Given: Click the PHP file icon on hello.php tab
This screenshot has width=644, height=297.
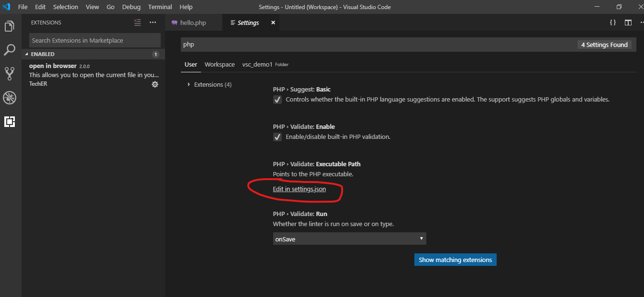Looking at the screenshot, I should click(x=174, y=23).
